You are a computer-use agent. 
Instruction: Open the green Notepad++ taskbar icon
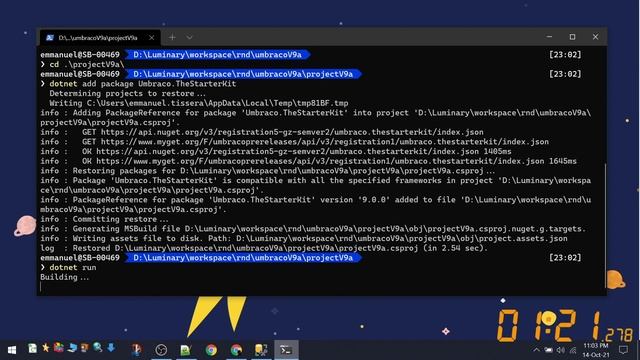tap(186, 350)
